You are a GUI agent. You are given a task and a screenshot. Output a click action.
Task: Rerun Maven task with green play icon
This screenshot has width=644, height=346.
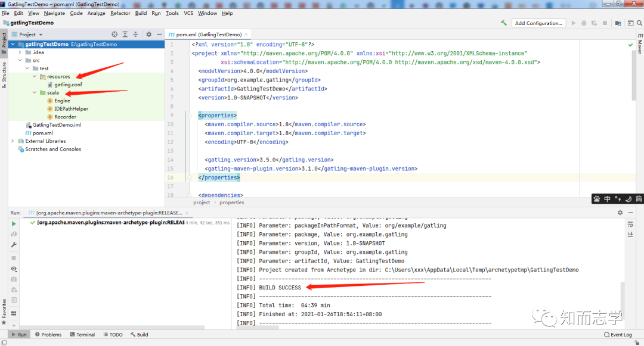click(x=14, y=224)
